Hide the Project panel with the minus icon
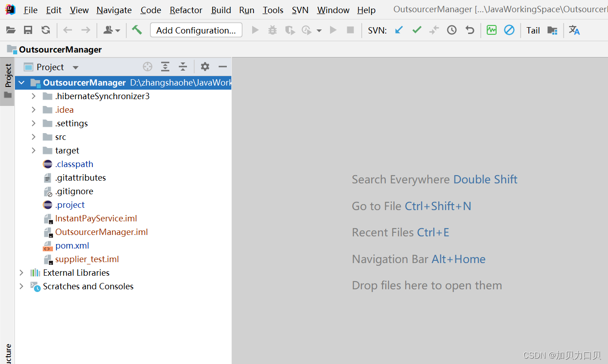This screenshot has width=608, height=364. (x=223, y=67)
